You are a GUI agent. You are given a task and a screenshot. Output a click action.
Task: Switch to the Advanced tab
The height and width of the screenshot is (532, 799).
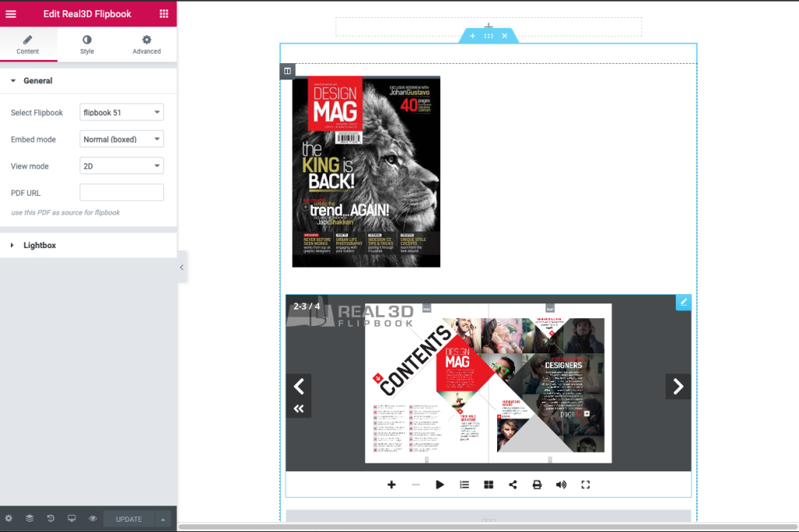pyautogui.click(x=146, y=44)
